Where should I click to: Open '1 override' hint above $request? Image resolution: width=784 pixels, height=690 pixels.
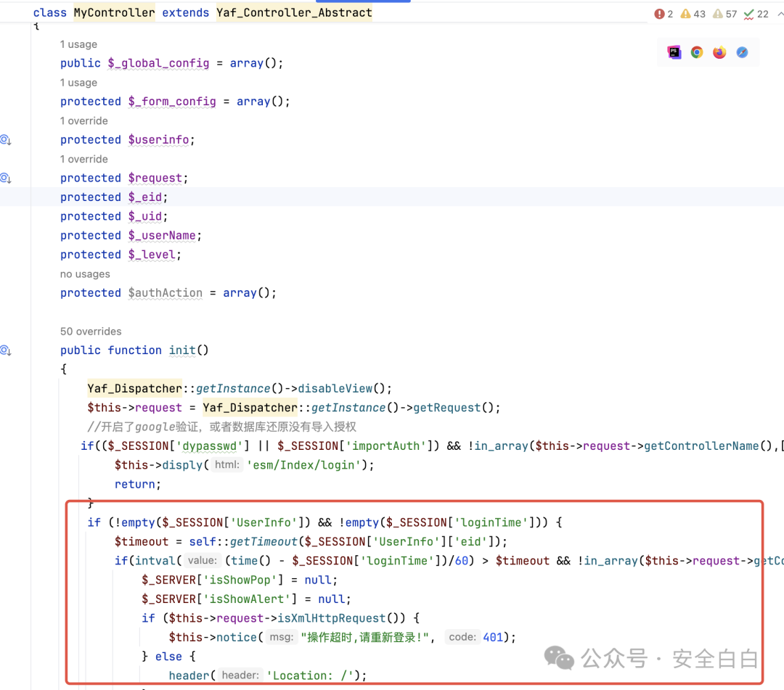pyautogui.click(x=84, y=159)
